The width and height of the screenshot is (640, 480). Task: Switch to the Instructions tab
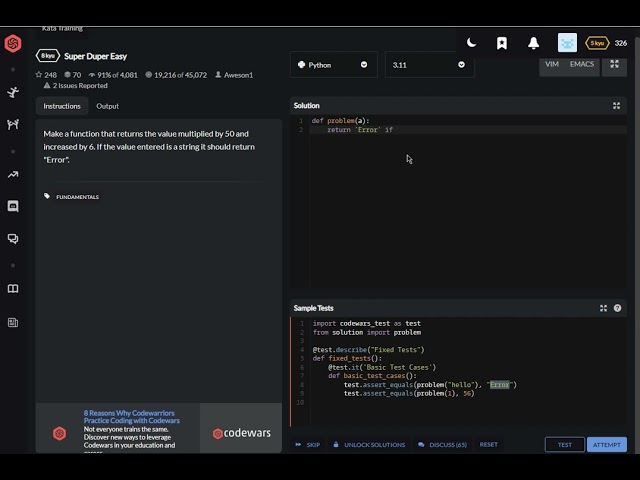[x=62, y=106]
